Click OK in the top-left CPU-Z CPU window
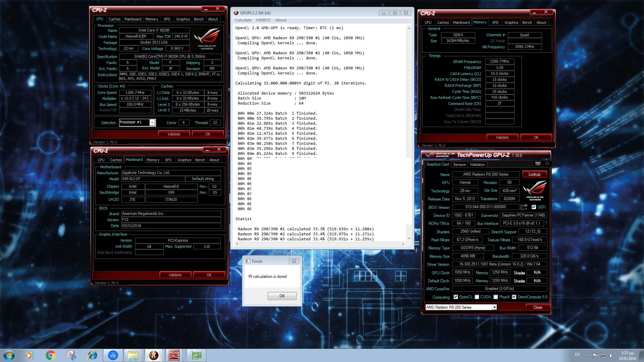 pos(208,134)
